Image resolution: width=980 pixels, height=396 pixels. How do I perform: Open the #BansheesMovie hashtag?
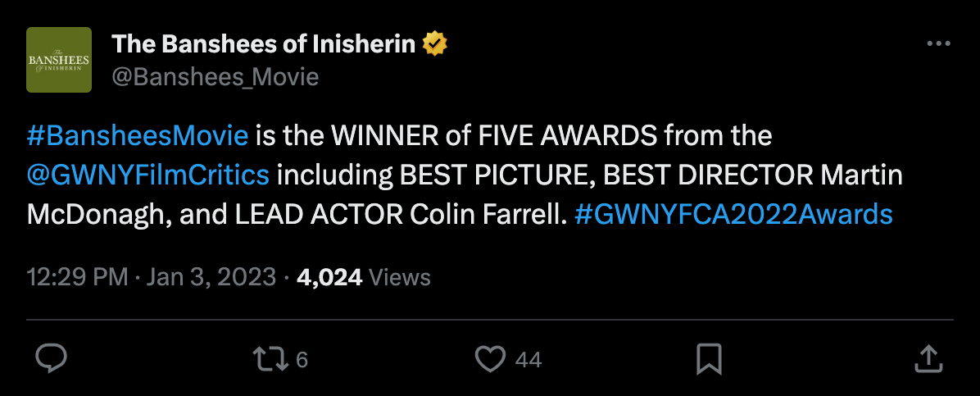[138, 135]
